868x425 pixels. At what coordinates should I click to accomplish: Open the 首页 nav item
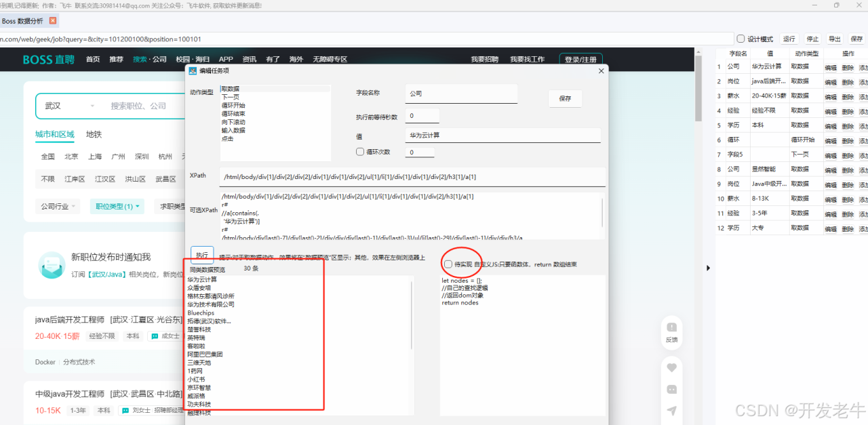coord(93,60)
